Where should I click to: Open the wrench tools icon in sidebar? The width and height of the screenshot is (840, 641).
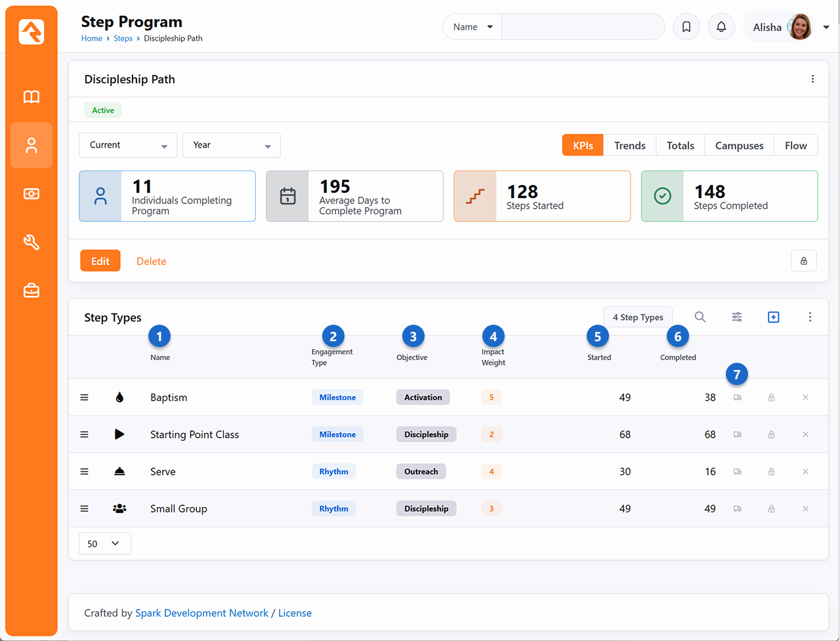[31, 242]
